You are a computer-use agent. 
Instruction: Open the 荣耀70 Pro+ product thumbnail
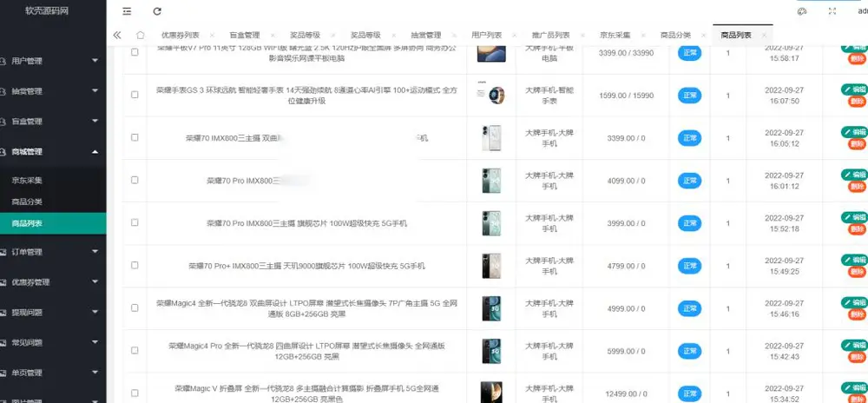[491, 266]
